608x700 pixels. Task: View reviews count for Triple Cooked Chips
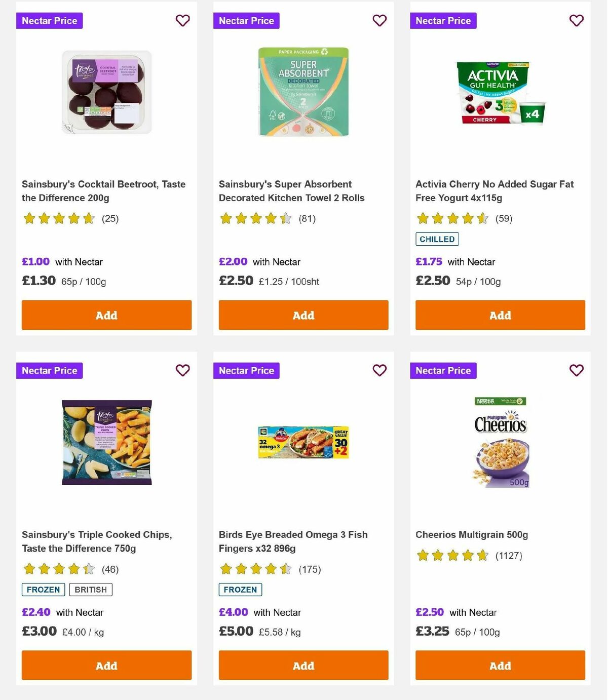(x=110, y=569)
